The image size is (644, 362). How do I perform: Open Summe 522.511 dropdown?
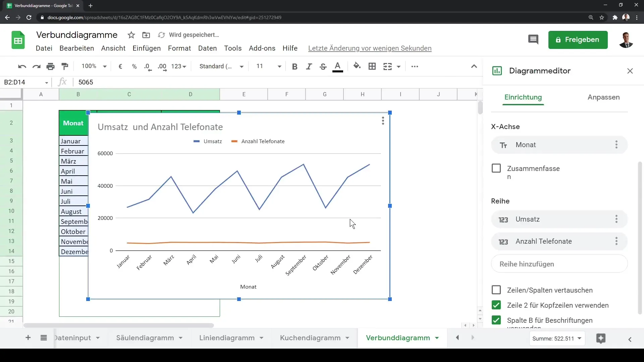557,339
